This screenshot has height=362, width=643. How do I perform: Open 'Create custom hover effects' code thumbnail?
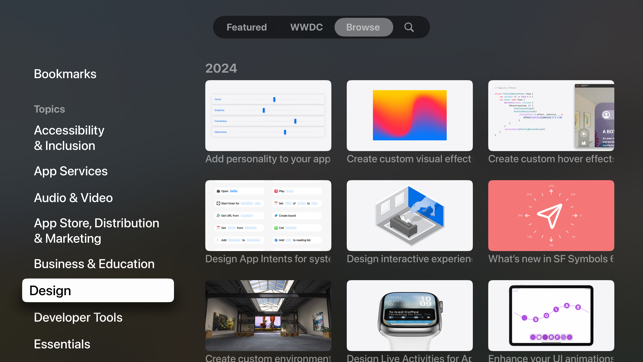(551, 116)
